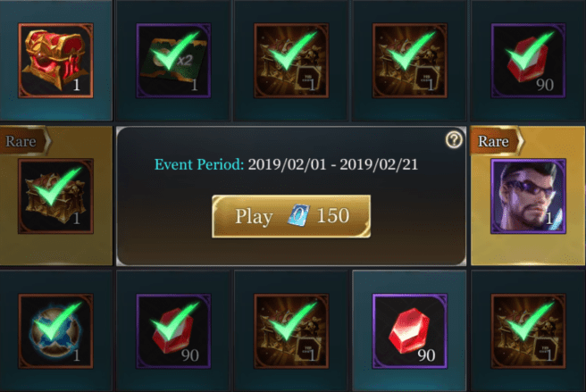Click the gold Play 150 button
Screen dimensions: 586x392
tap(291, 216)
